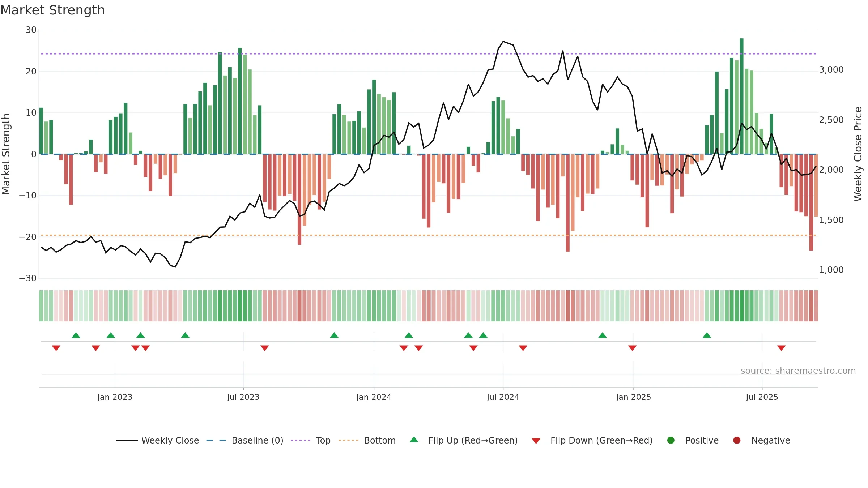Click the tallest green bar in mid 2025
Screen dimensions: 868x488
(x=741, y=96)
